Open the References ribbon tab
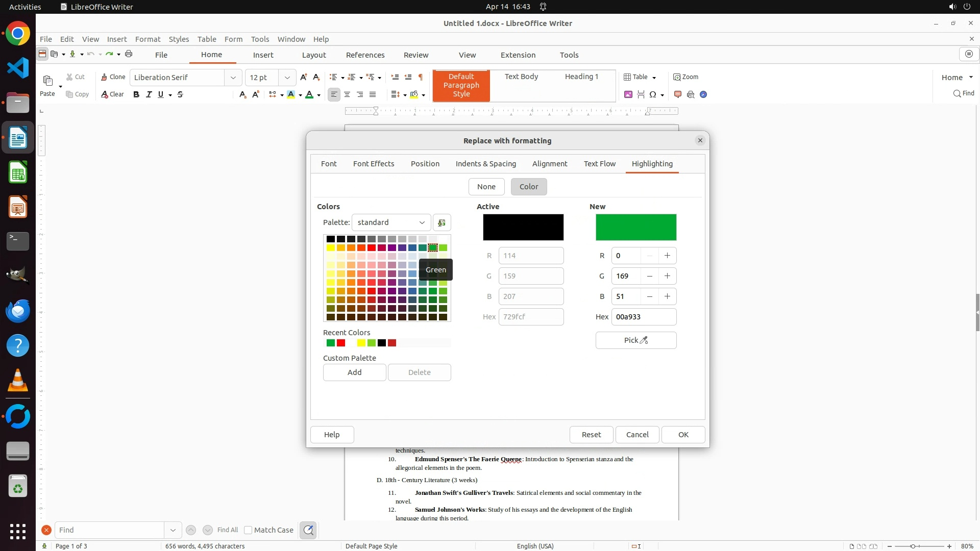 click(365, 55)
